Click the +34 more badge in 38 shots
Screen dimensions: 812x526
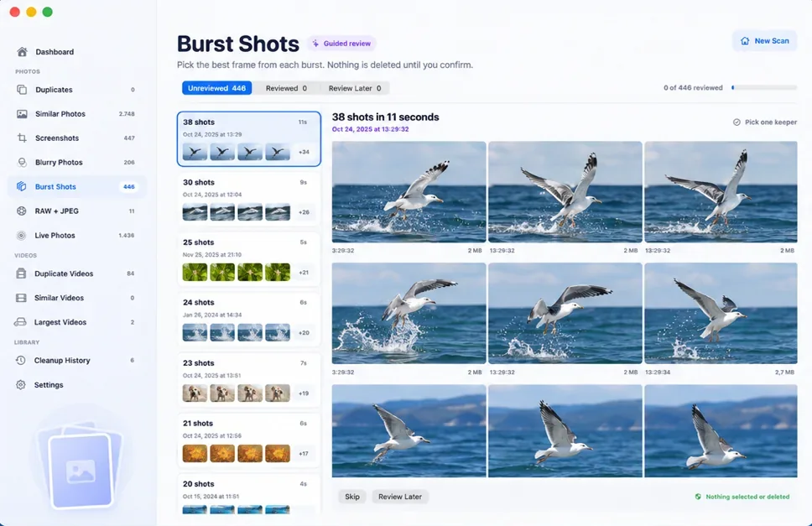[x=304, y=152]
